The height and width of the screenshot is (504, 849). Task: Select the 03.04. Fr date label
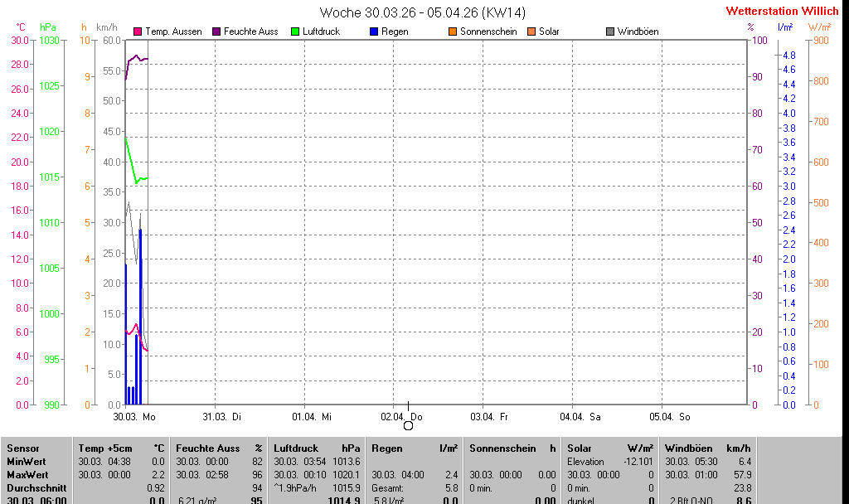coord(489,416)
